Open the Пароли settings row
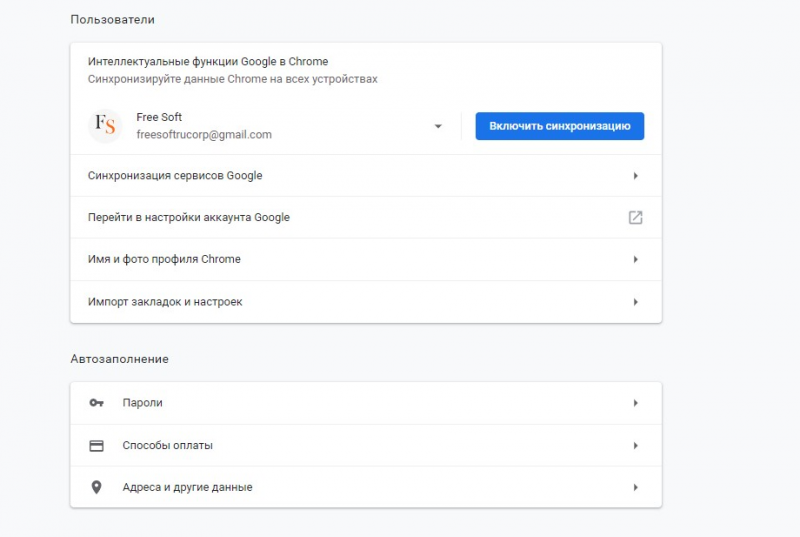The height and width of the screenshot is (537, 800). (x=366, y=403)
